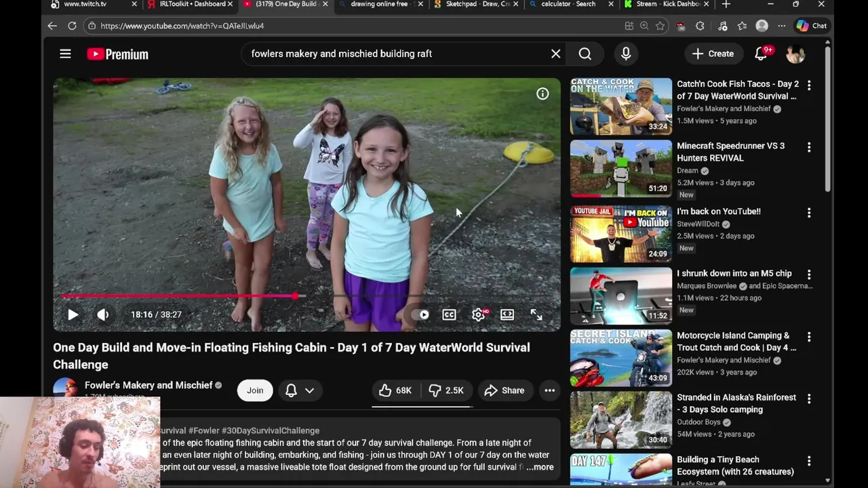Expand description with ...more
The height and width of the screenshot is (488, 868).
pyautogui.click(x=540, y=467)
